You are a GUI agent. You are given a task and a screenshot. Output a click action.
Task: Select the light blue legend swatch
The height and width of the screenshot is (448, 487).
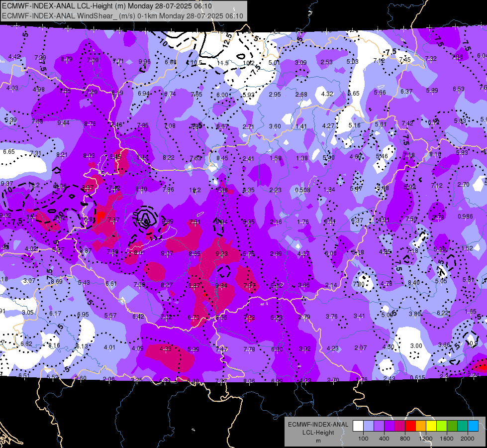tap(473, 426)
